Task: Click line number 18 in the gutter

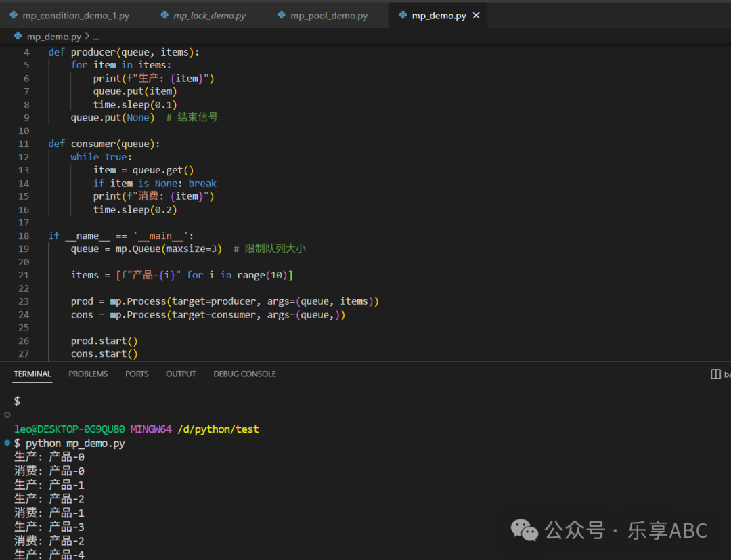Action: (24, 236)
